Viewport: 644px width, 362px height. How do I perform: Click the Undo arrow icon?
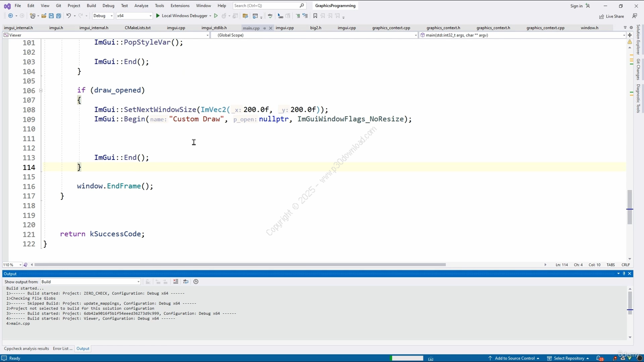(68, 16)
